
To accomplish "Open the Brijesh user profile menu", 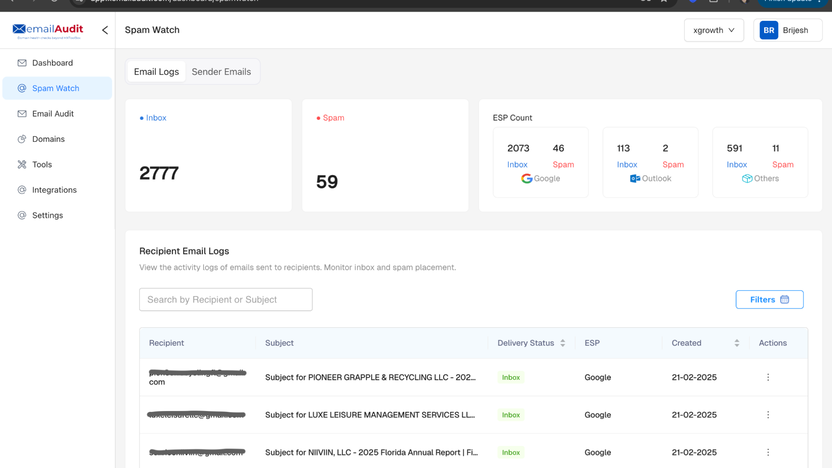I will [787, 31].
